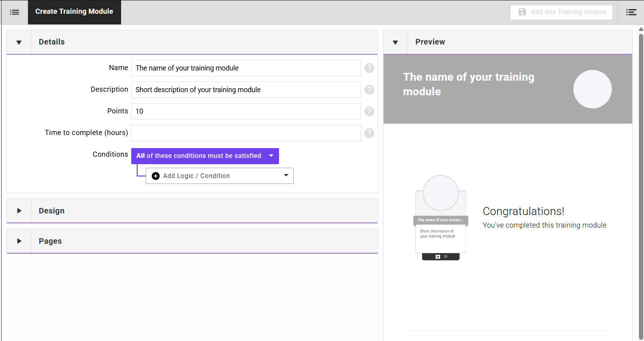Click the Preview panel title
644x341 pixels.
coord(430,42)
